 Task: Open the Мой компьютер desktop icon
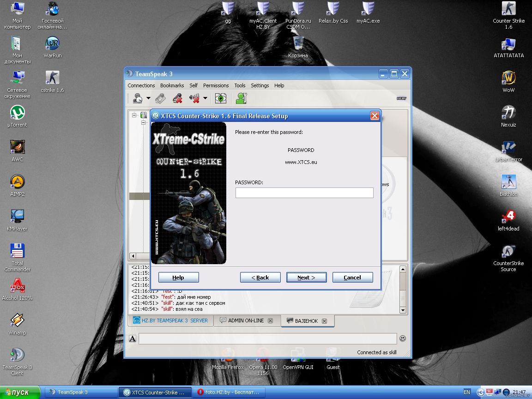coord(17,15)
